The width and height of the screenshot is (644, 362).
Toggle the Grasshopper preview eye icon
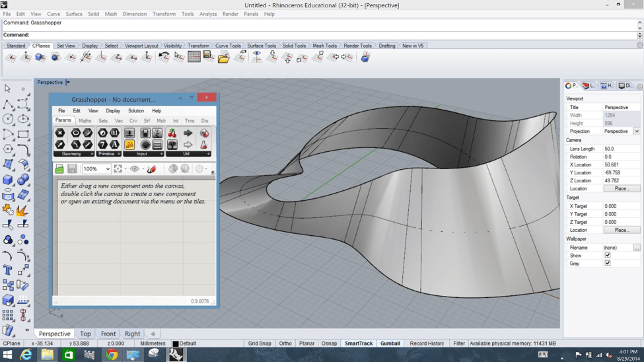pos(134,168)
